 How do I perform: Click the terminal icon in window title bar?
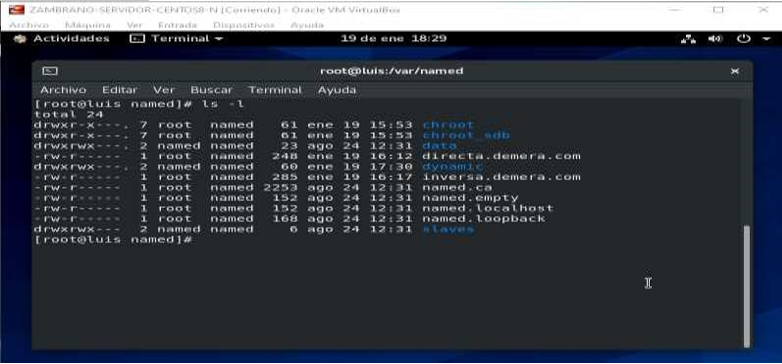[x=50, y=71]
